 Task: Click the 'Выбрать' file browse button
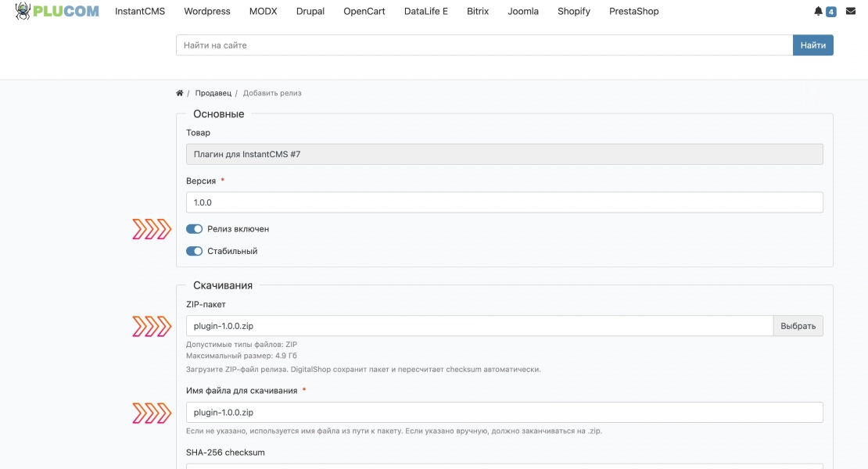coord(798,326)
